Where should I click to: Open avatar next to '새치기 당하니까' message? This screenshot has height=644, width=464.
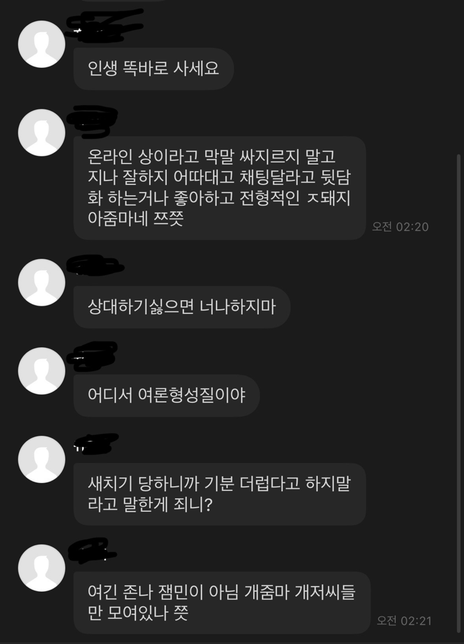tap(41, 460)
